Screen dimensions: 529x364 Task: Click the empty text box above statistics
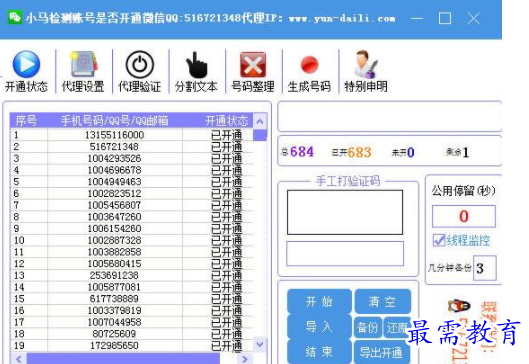coord(389,117)
